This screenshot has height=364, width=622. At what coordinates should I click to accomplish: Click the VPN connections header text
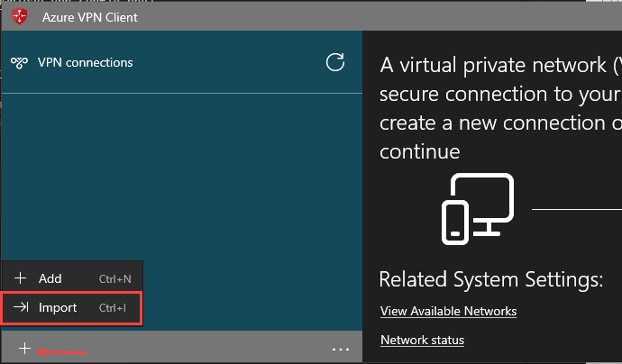[x=86, y=63]
